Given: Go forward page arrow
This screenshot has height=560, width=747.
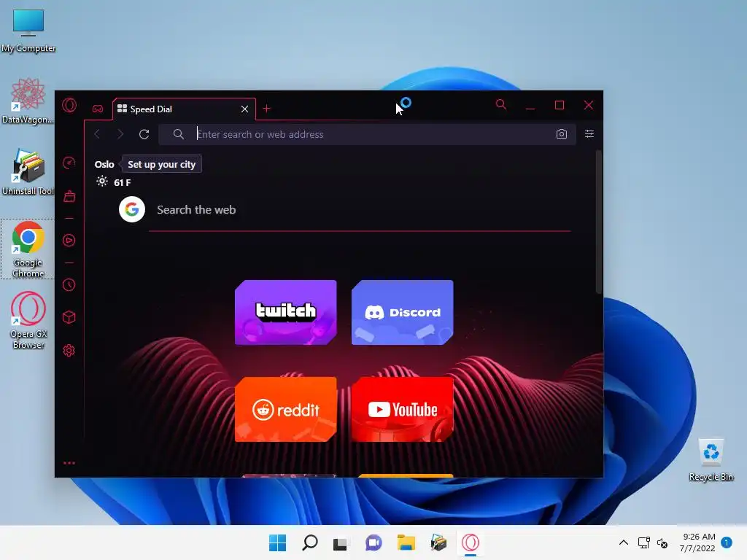Looking at the screenshot, I should click(120, 134).
